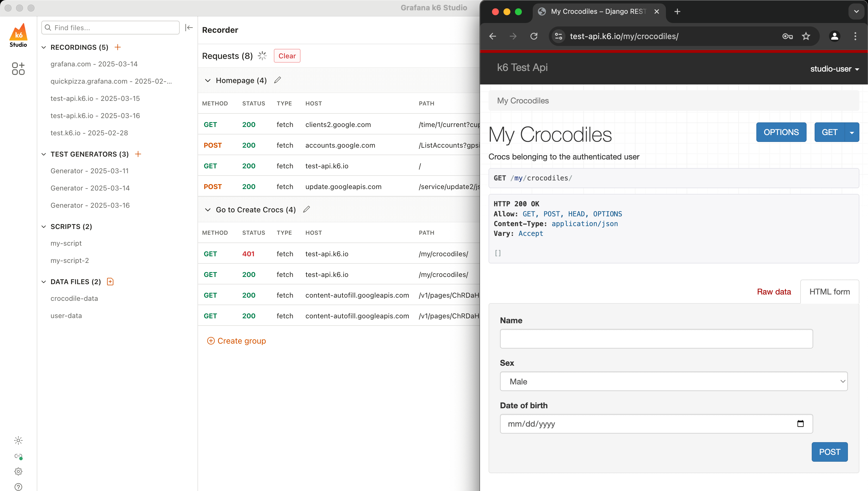Click into the Name text field
868x491 pixels.
coord(656,338)
